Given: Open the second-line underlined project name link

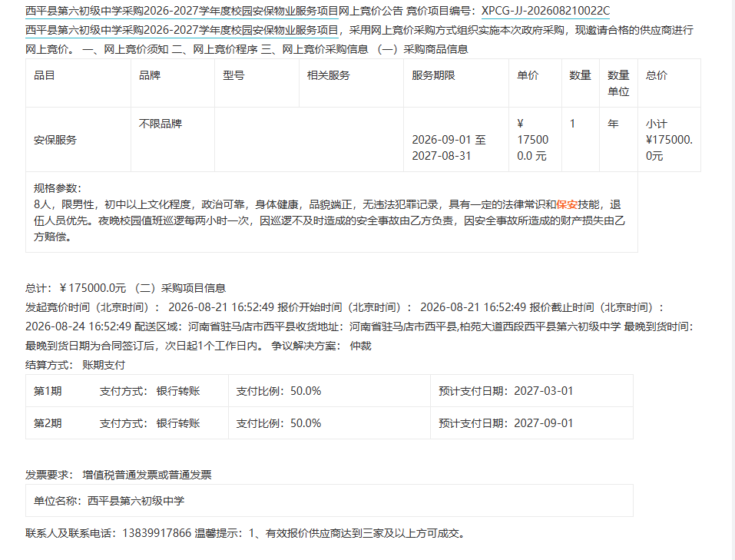Looking at the screenshot, I should [x=182, y=30].
